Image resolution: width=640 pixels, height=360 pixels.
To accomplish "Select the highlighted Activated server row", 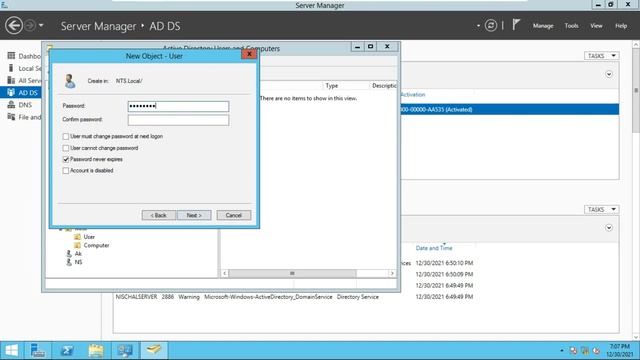I will click(x=509, y=109).
